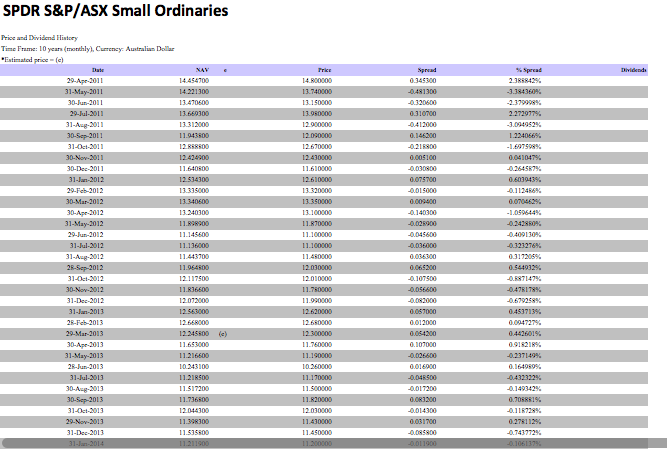The image size is (667, 449).
Task: Select the 30-Apr-2012 date cell
Action: point(85,213)
